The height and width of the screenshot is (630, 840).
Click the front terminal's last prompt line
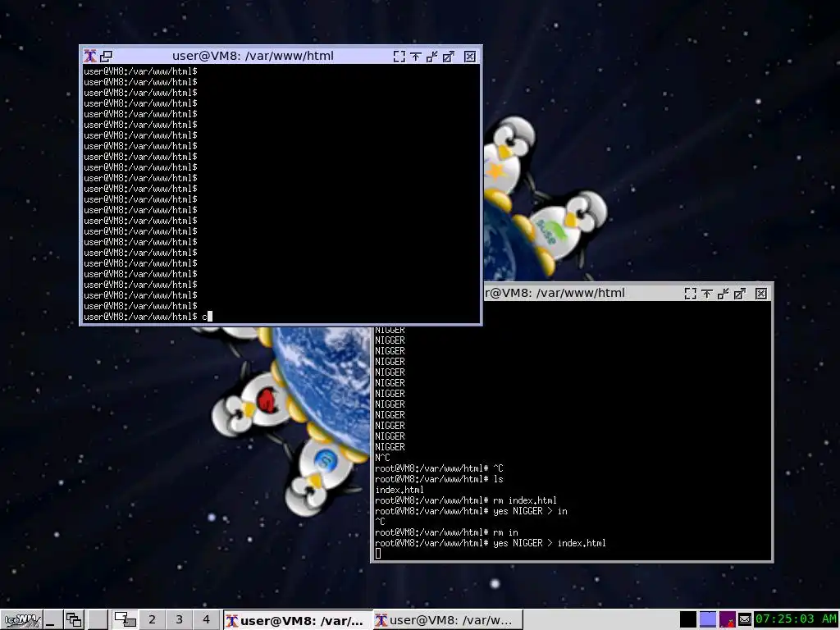pyautogui.click(x=148, y=317)
